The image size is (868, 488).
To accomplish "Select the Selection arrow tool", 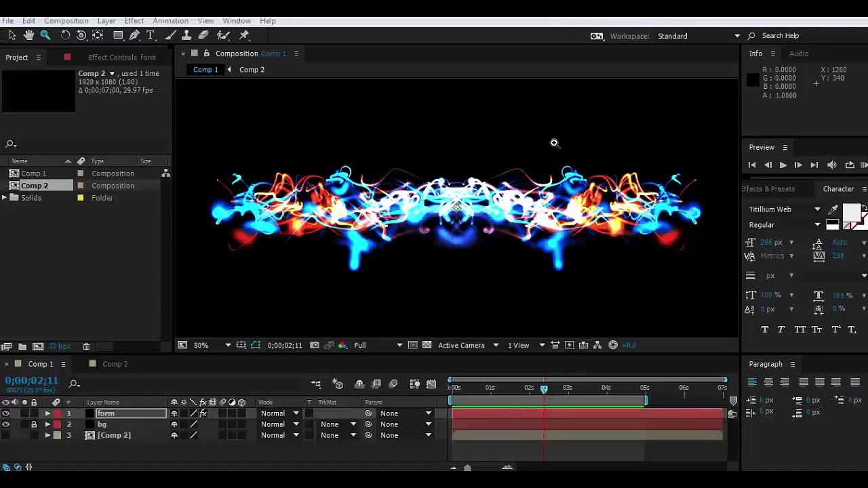I will tap(12, 35).
